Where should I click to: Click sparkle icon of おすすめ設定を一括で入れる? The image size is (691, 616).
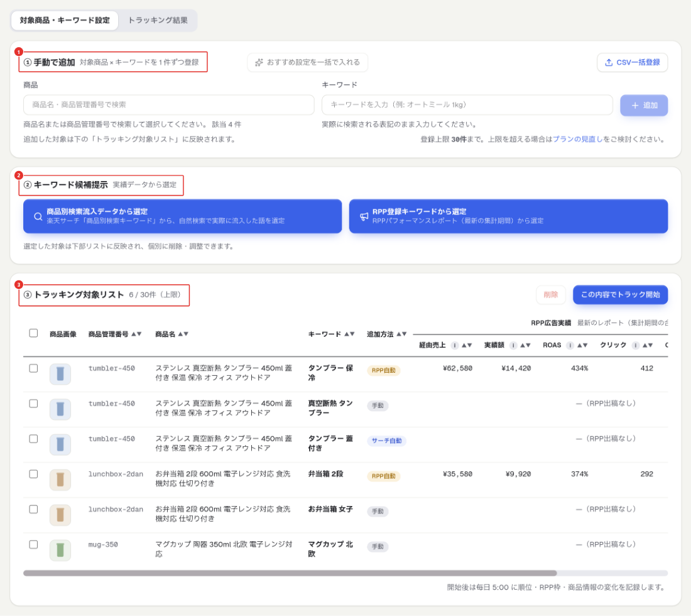[x=259, y=63]
